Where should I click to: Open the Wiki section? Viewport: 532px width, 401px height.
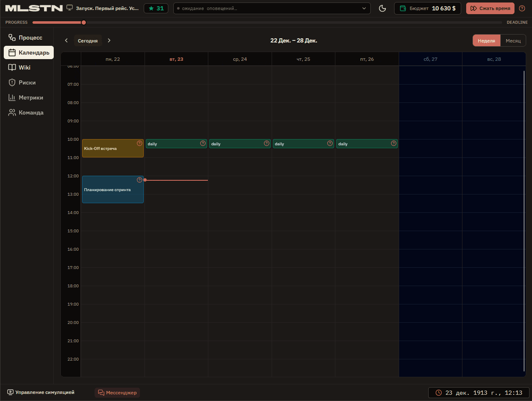(x=29, y=67)
